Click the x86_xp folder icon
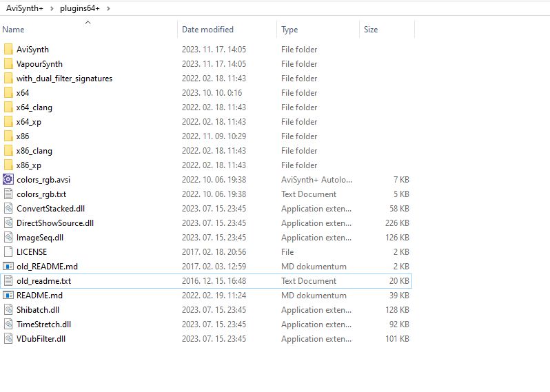This screenshot has width=550, height=392. point(8,165)
